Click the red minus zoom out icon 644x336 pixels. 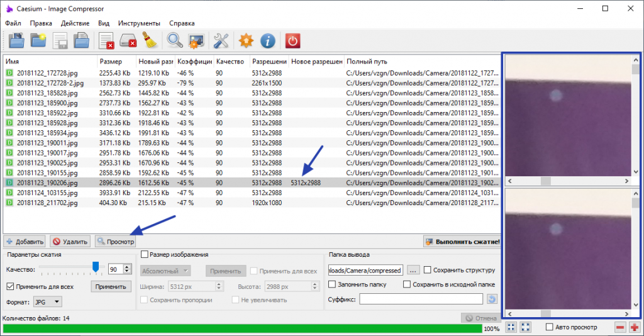[x=620, y=327]
